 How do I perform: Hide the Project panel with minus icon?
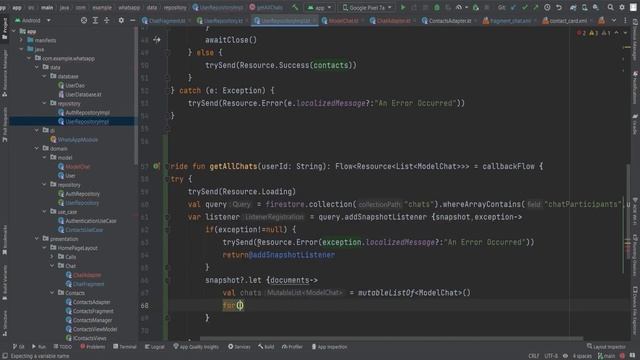point(132,20)
